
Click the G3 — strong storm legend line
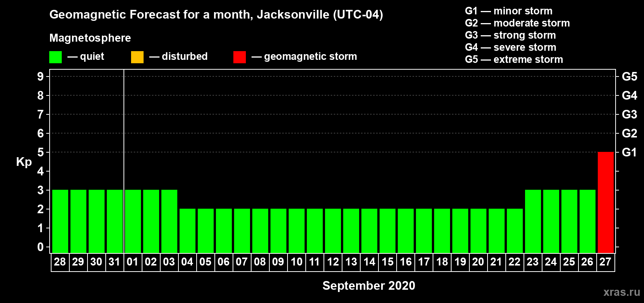pyautogui.click(x=510, y=35)
